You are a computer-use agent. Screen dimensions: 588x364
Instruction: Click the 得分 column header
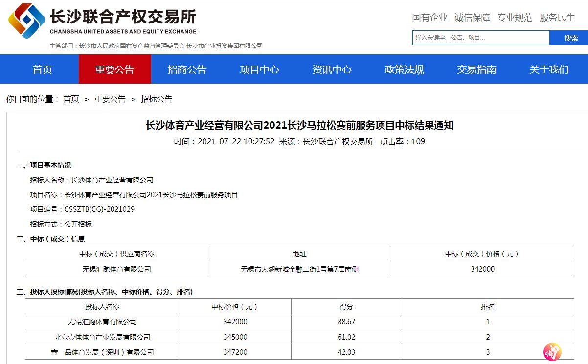pyautogui.click(x=346, y=307)
